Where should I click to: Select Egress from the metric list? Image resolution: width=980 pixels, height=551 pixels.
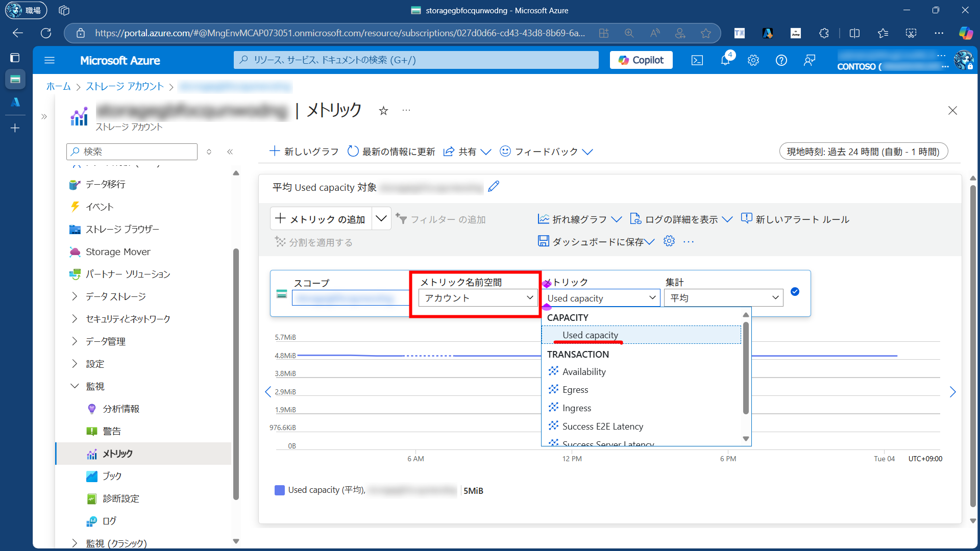pos(575,390)
